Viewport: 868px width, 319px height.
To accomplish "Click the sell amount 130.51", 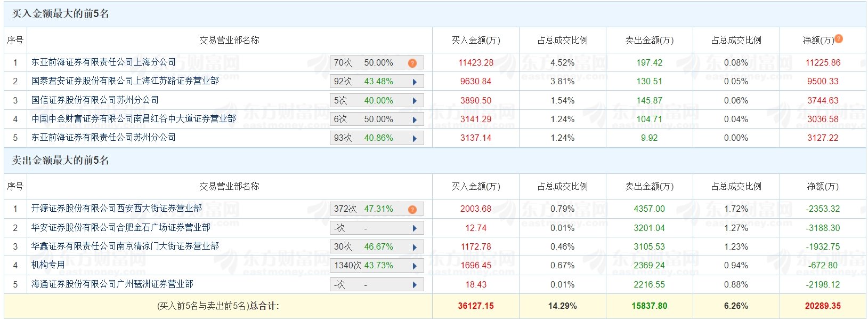I will 650,82.
